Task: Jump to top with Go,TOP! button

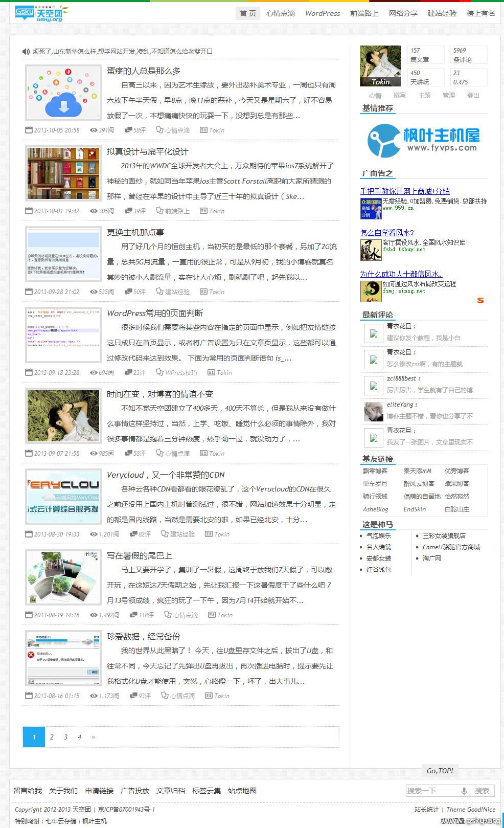Action: (x=440, y=770)
